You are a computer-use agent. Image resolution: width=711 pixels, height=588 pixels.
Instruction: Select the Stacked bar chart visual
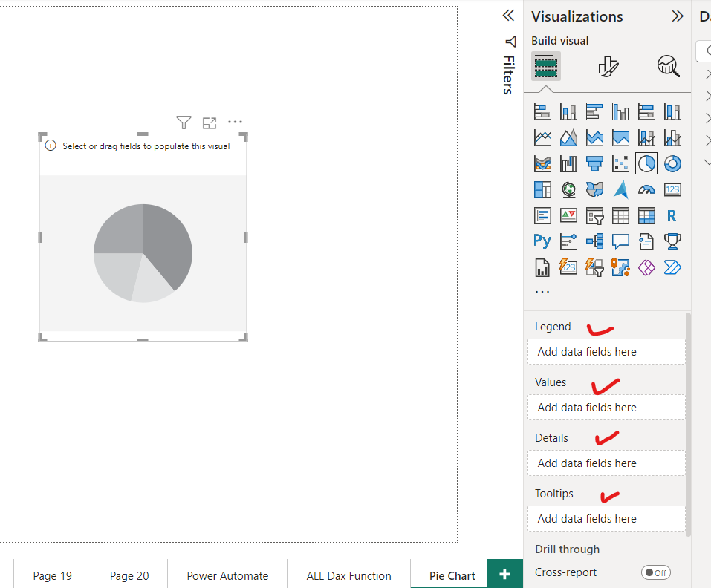point(542,111)
